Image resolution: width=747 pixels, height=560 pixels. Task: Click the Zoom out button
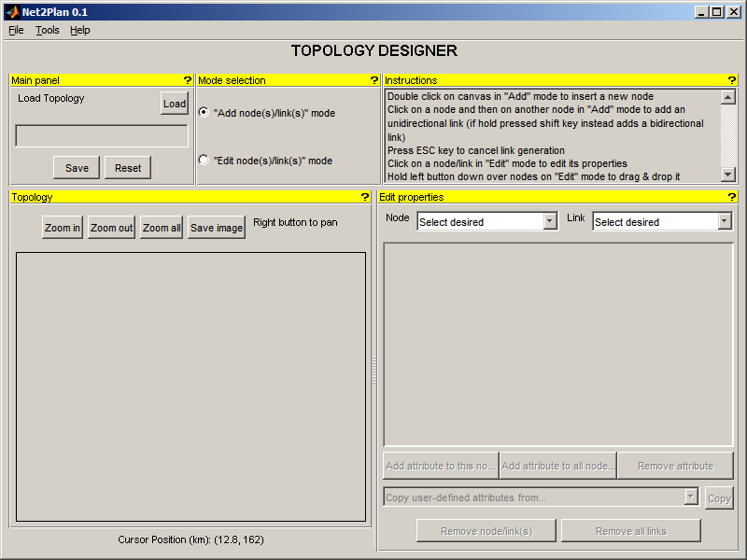click(111, 228)
